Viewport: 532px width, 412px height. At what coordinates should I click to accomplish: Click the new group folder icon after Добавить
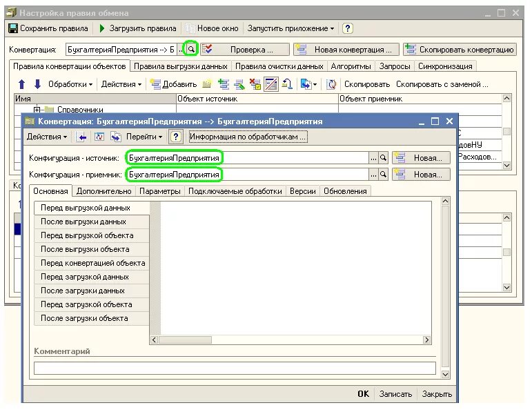tap(206, 84)
